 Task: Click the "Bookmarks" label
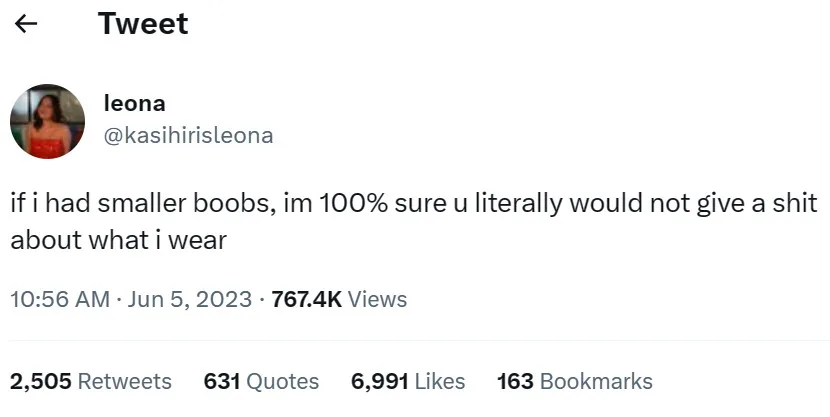(596, 381)
